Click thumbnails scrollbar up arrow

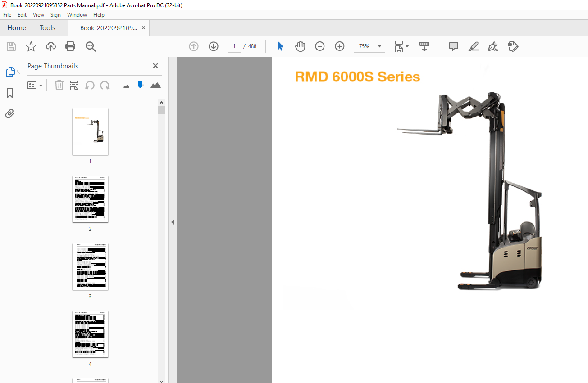(x=161, y=102)
